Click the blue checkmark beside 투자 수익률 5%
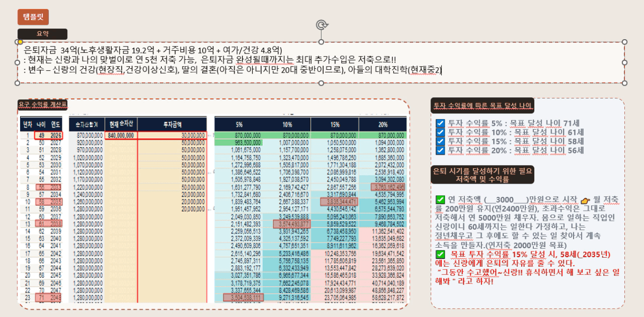This screenshot has height=317, width=644. tap(440, 123)
